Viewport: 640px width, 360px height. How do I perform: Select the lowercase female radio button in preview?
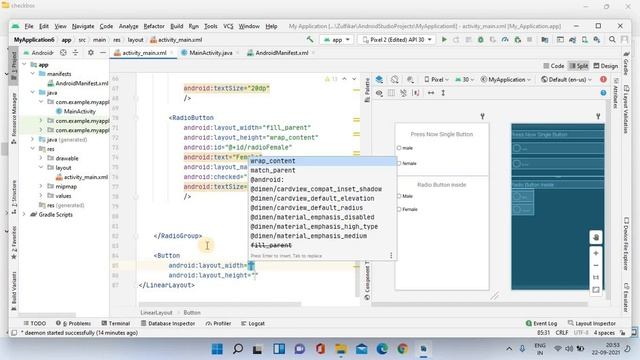(x=399, y=163)
